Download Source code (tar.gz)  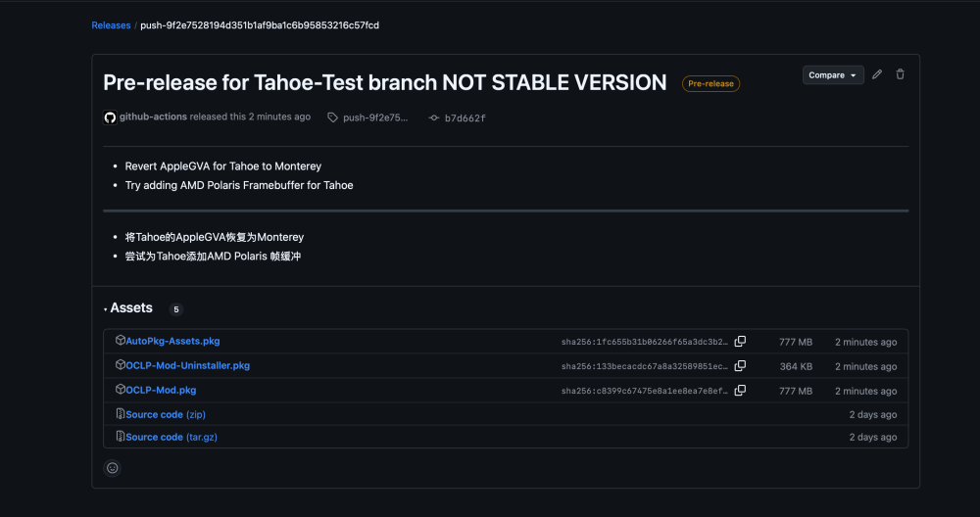[171, 437]
